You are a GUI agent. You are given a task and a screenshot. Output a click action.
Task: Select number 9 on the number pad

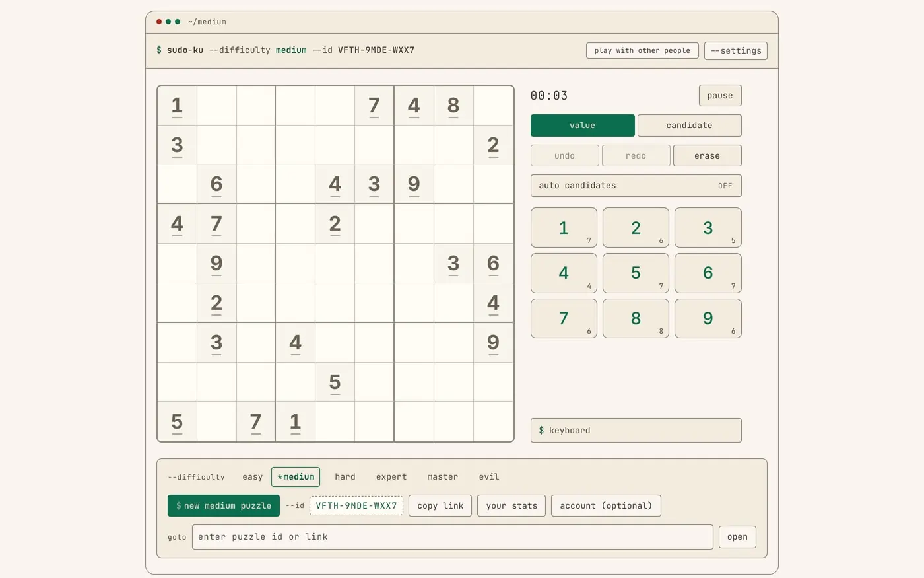tap(708, 318)
